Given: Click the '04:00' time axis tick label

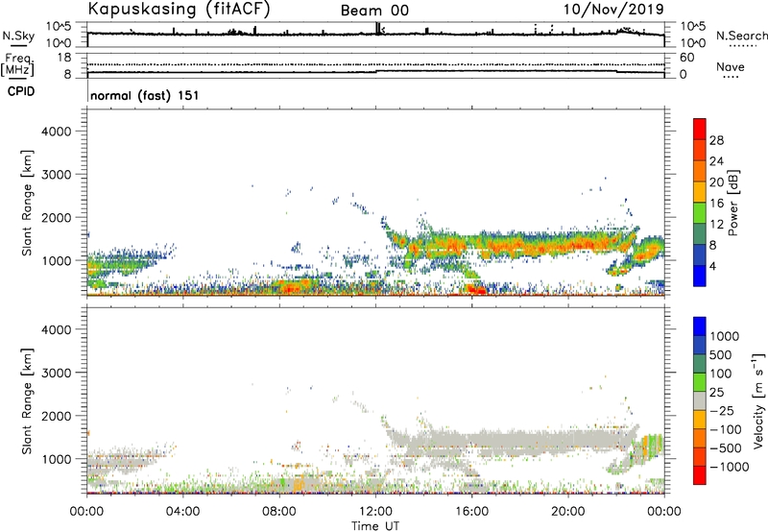Looking at the screenshot, I should point(182,512).
